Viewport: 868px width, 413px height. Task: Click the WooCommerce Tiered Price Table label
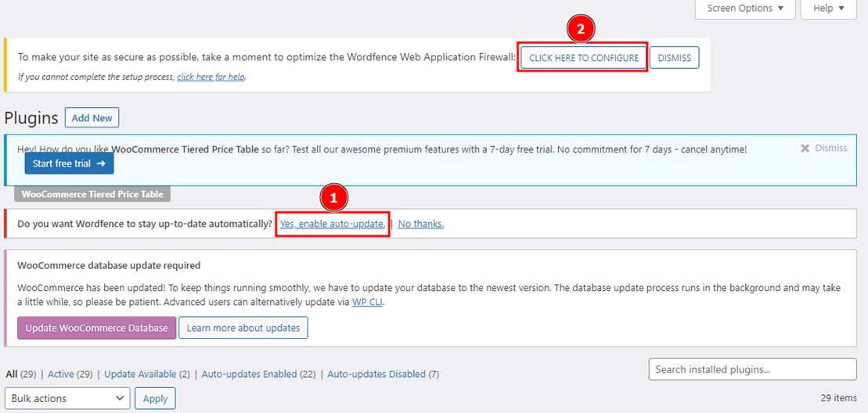(92, 194)
